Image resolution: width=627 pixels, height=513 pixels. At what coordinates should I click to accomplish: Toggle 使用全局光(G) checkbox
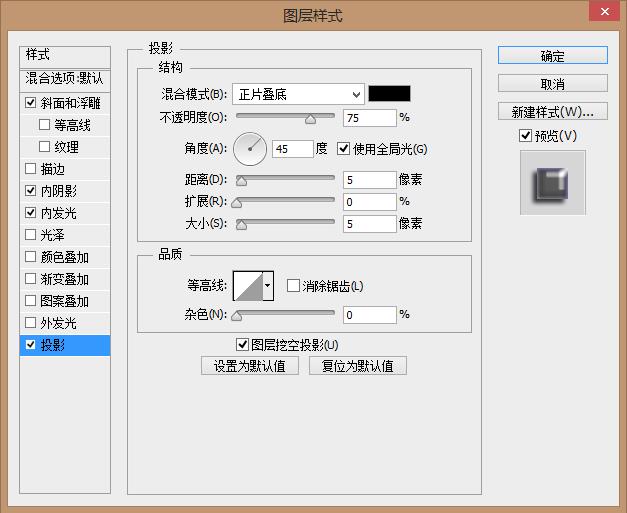point(343,149)
